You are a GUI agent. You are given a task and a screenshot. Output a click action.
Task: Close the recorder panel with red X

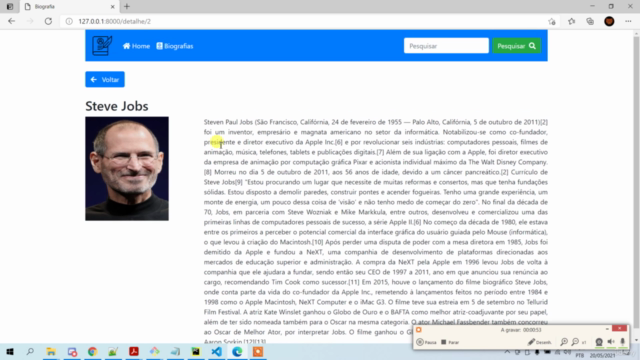620,328
